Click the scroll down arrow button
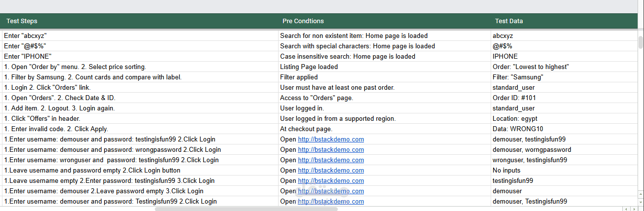Image resolution: width=644 pixels, height=211 pixels. [641, 202]
